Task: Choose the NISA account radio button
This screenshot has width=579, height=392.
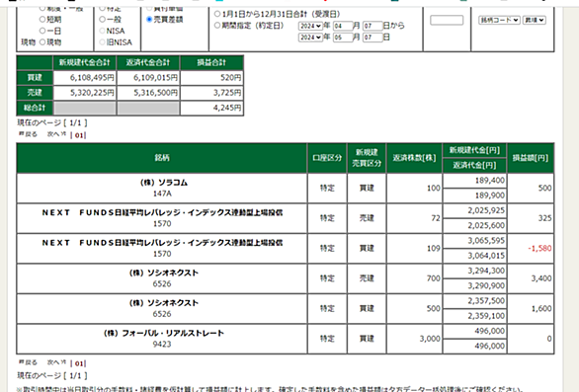Action: point(103,31)
